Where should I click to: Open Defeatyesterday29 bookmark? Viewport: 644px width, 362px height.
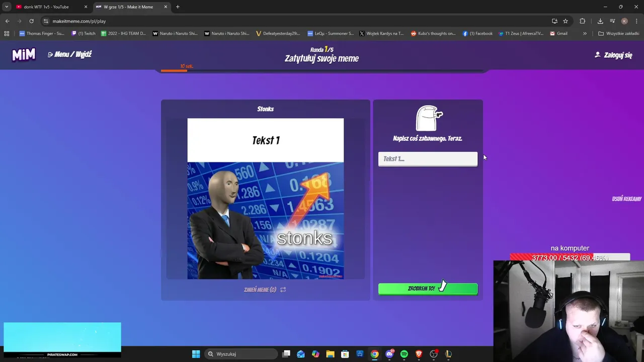pyautogui.click(x=278, y=34)
